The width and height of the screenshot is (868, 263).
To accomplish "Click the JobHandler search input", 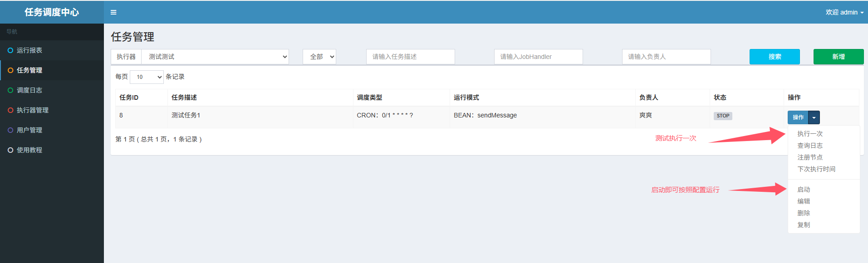I will (539, 57).
